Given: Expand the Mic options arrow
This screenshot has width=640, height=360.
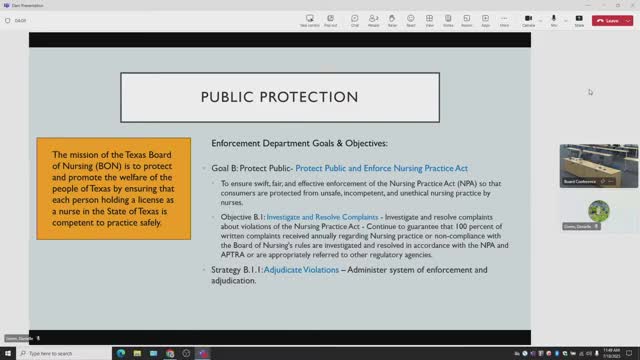Looking at the screenshot, I should coord(566,21).
